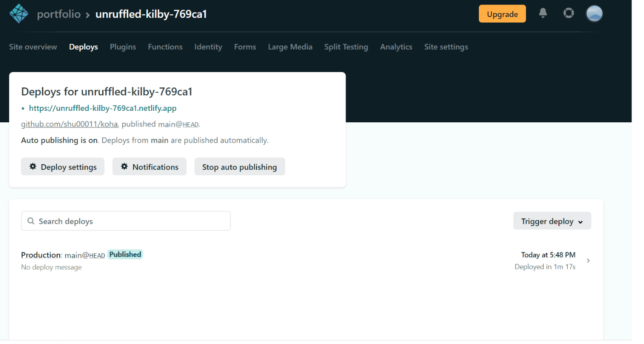Image resolution: width=644 pixels, height=344 pixels.
Task: Stop auto publishing
Action: [x=240, y=166]
